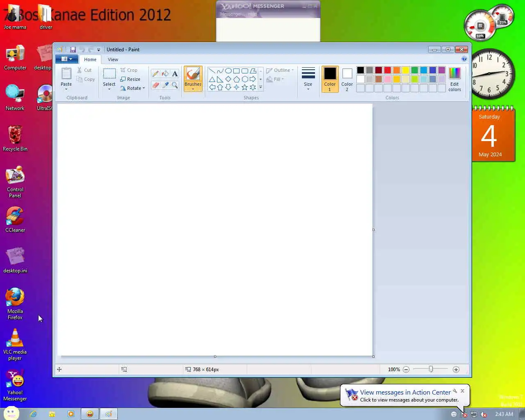Image resolution: width=525 pixels, height=420 pixels.
Task: Switch to the Home ribbon tab
Action: tap(90, 59)
